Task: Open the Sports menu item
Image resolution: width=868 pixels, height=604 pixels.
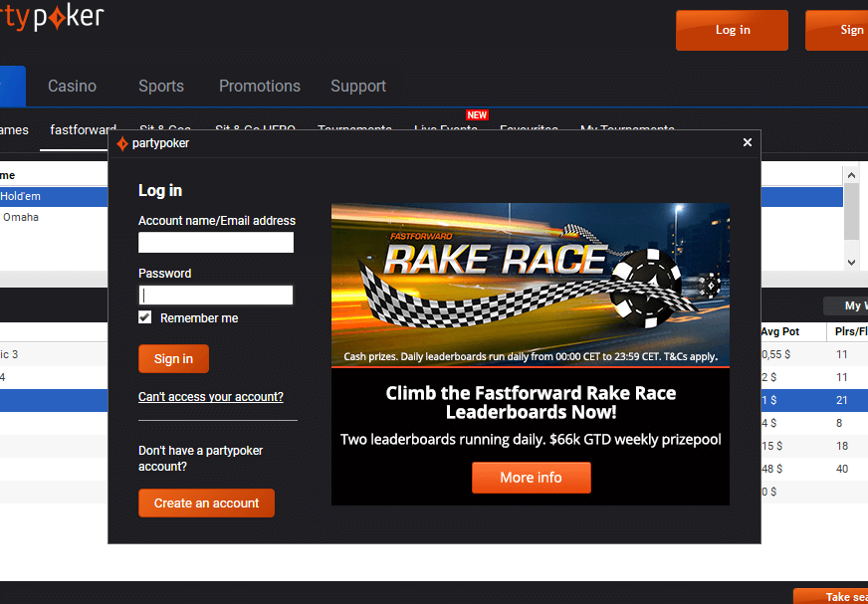Action: (161, 86)
